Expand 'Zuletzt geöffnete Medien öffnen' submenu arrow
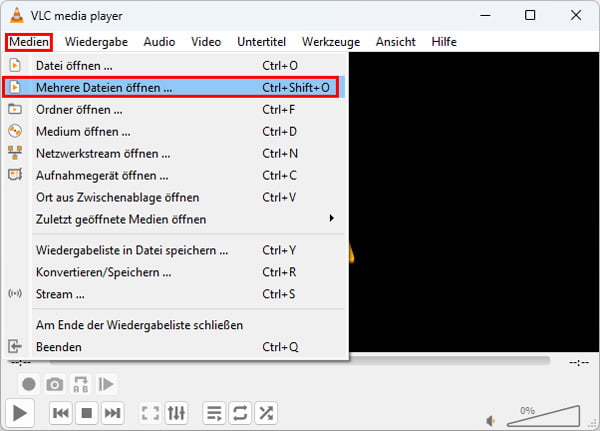Screen dimensions: 600x431 [x=331, y=219]
